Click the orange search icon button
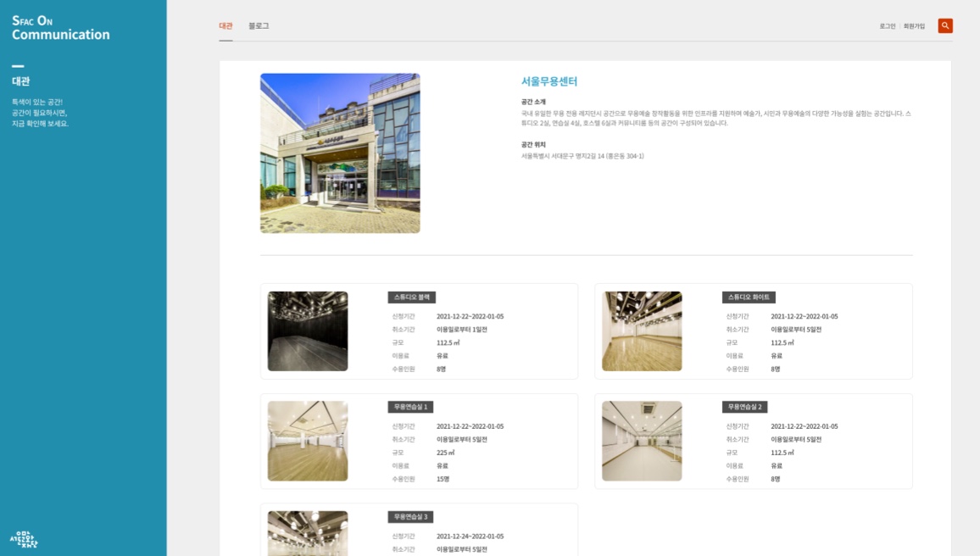980x556 pixels. coord(945,25)
